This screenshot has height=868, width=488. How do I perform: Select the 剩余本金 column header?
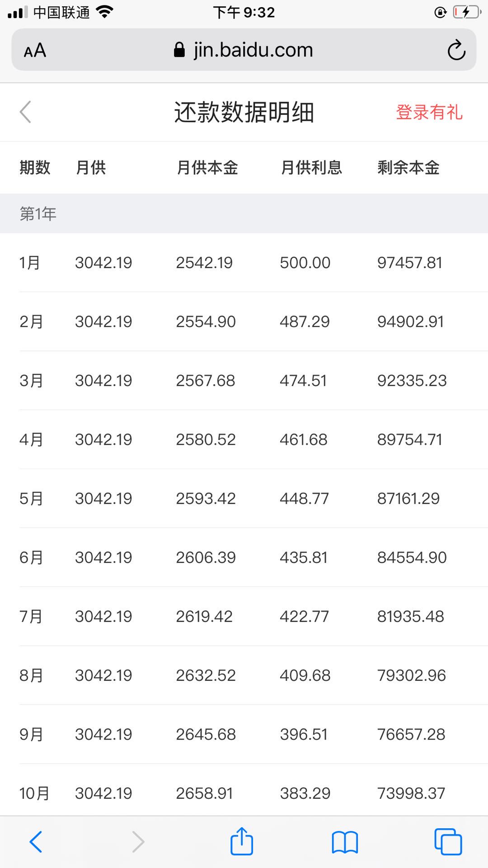(x=408, y=168)
